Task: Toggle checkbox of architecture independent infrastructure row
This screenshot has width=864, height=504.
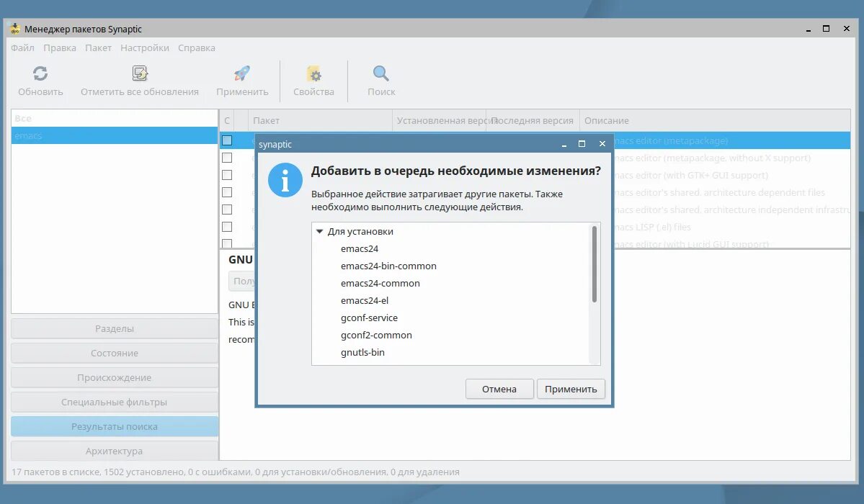Action: (x=227, y=210)
